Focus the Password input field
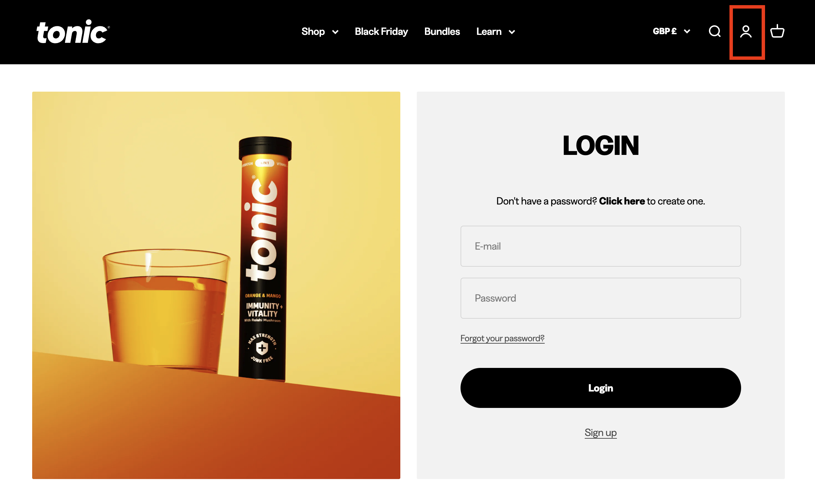This screenshot has height=504, width=815. pos(600,298)
